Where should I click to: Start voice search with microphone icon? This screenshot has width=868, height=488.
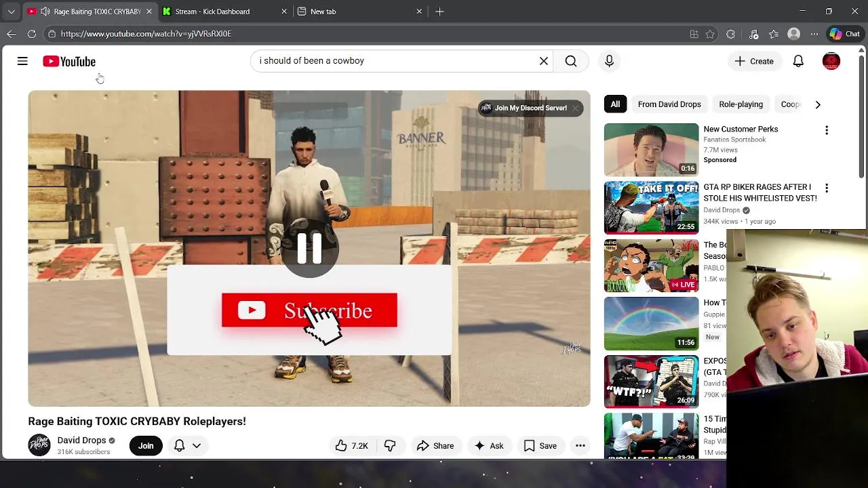tap(609, 61)
